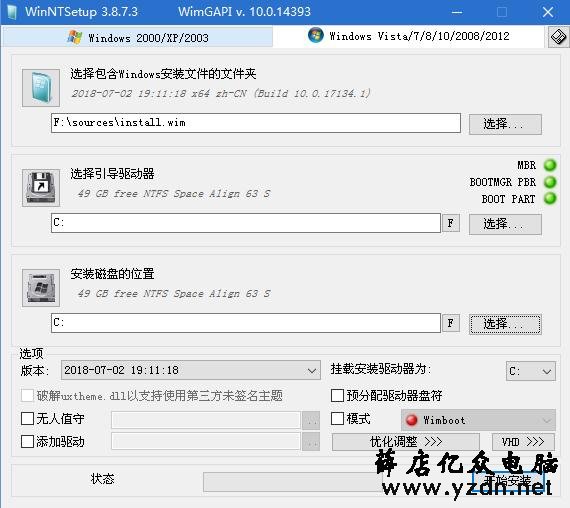The width and height of the screenshot is (570, 508).
Task: Click the install.wim path input field
Action: click(256, 123)
